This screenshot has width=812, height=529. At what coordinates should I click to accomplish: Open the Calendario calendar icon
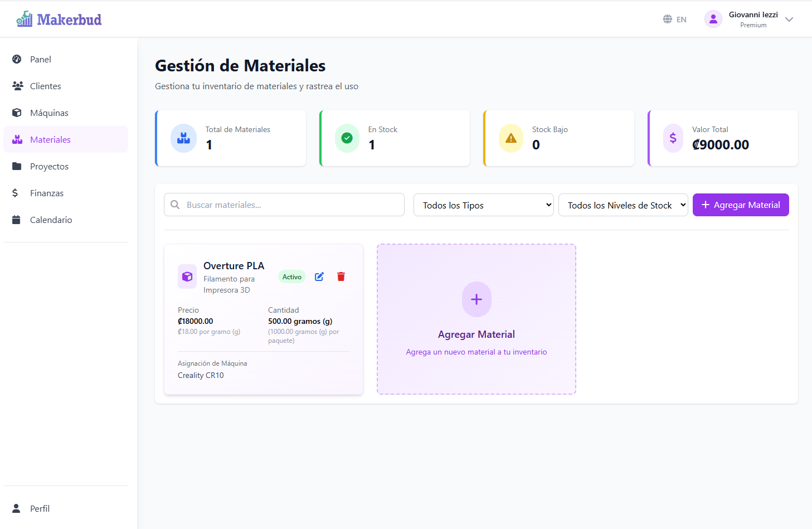click(16, 220)
